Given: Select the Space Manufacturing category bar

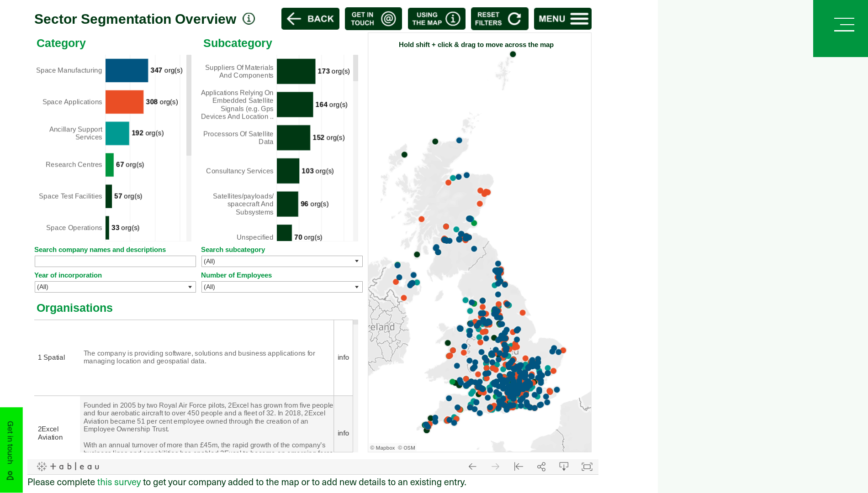Looking at the screenshot, I should (x=127, y=70).
